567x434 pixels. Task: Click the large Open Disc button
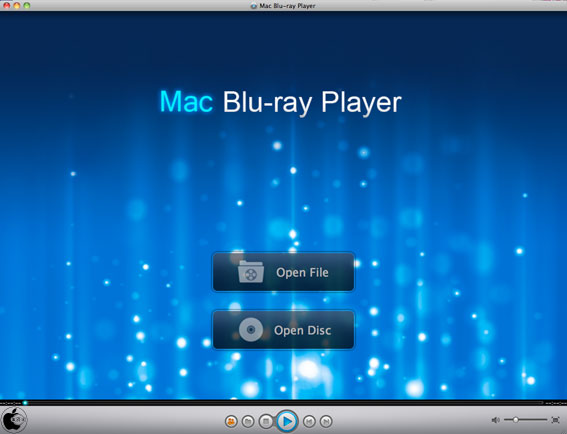(283, 330)
